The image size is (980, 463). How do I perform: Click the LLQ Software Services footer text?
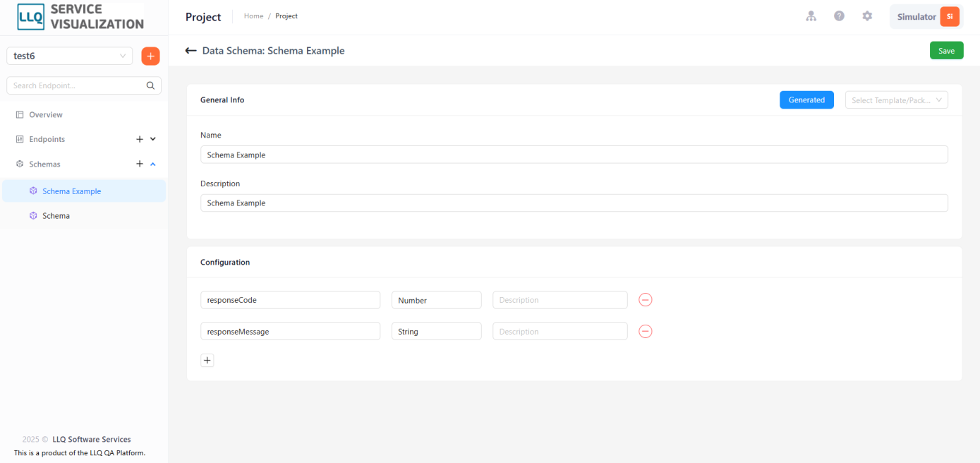pos(92,439)
